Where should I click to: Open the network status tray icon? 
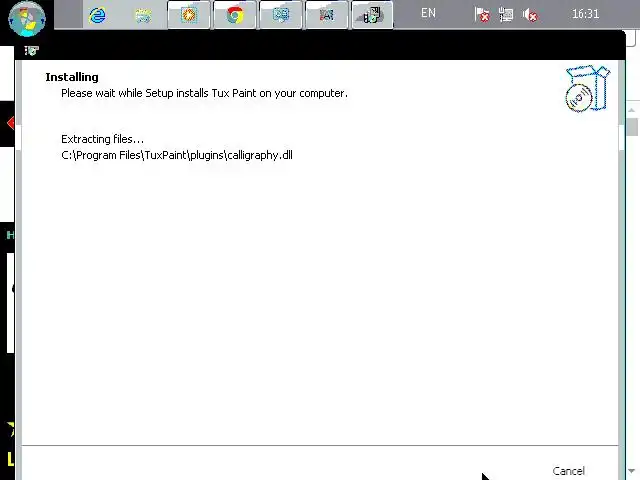pos(506,15)
